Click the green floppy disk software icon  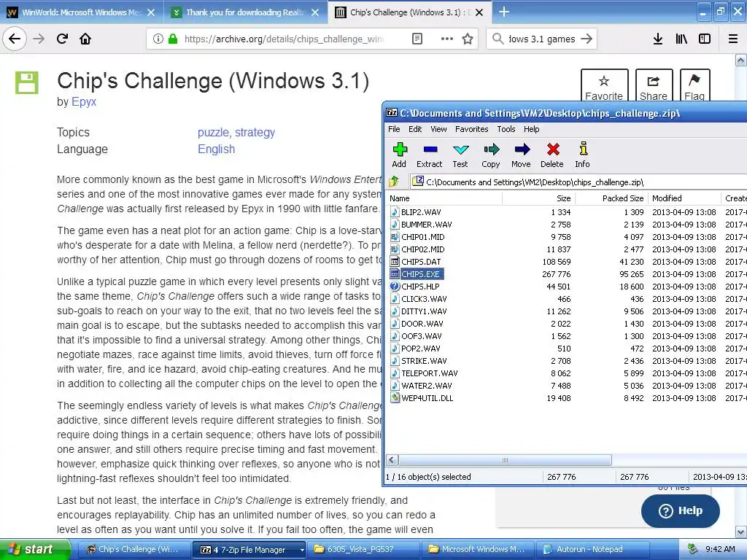[27, 82]
